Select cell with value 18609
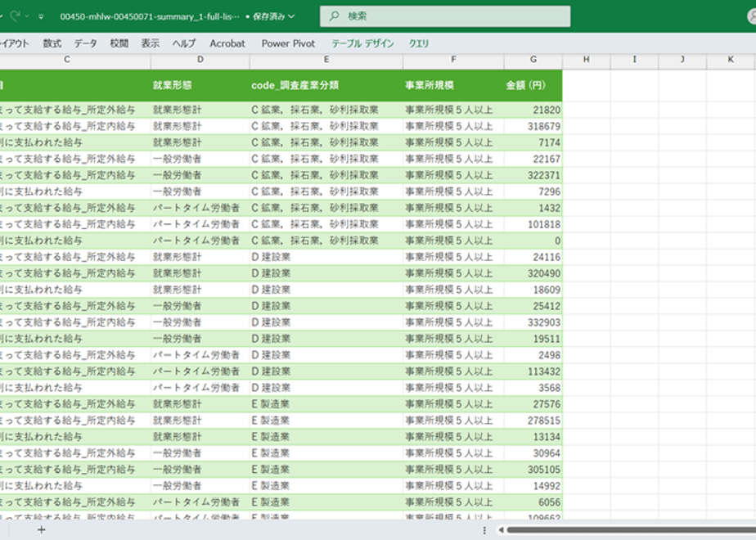The image size is (756, 540). click(x=533, y=290)
